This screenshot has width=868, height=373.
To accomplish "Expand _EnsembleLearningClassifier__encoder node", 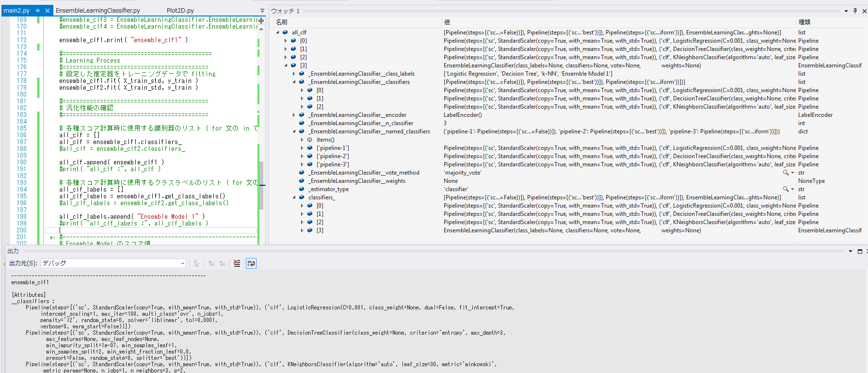I will tap(294, 115).
